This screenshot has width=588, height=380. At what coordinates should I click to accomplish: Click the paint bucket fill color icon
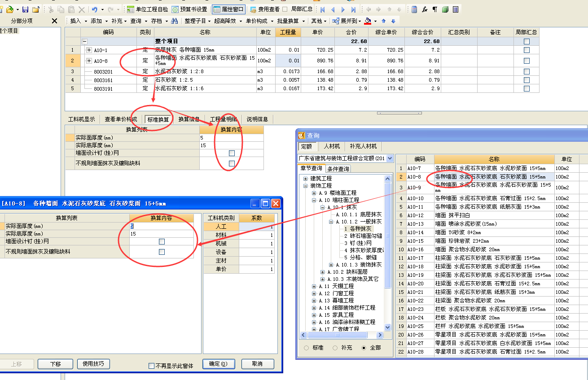point(368,21)
